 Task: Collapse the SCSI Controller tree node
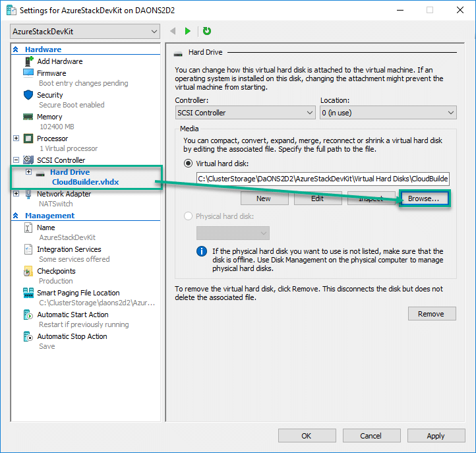click(x=16, y=160)
